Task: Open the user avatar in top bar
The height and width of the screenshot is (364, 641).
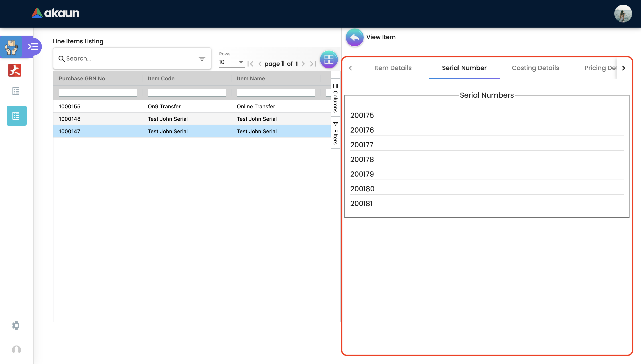Action: [623, 14]
